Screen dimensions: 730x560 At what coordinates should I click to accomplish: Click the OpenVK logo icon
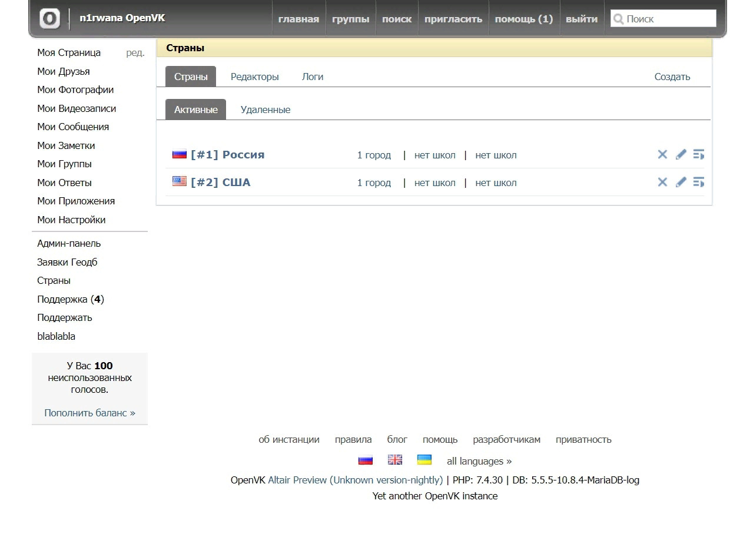[x=50, y=19]
